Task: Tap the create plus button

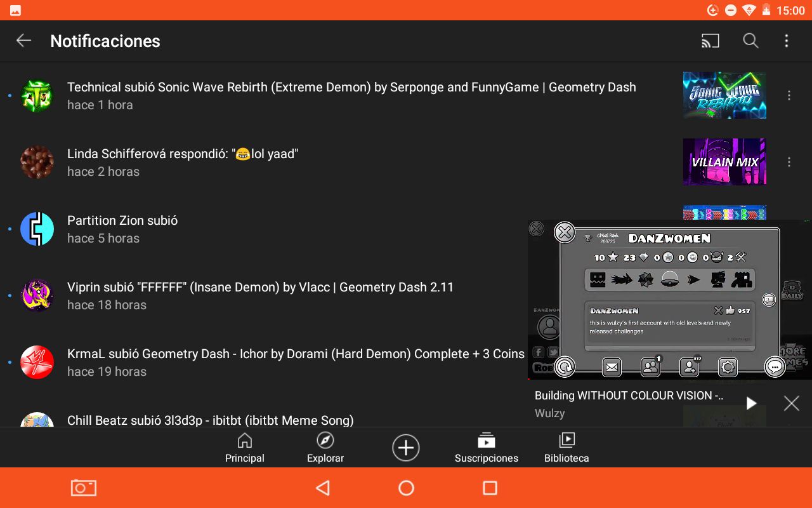Action: (406, 448)
